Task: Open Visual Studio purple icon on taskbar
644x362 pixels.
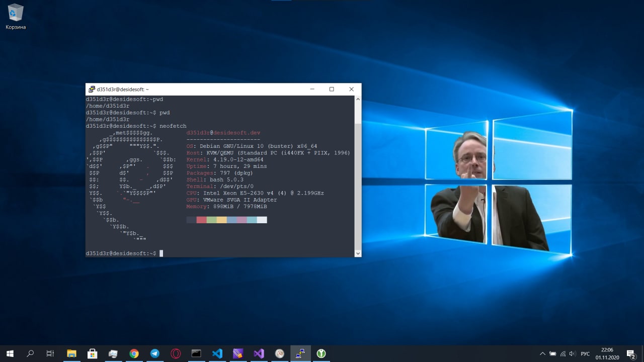Action: (x=259, y=353)
